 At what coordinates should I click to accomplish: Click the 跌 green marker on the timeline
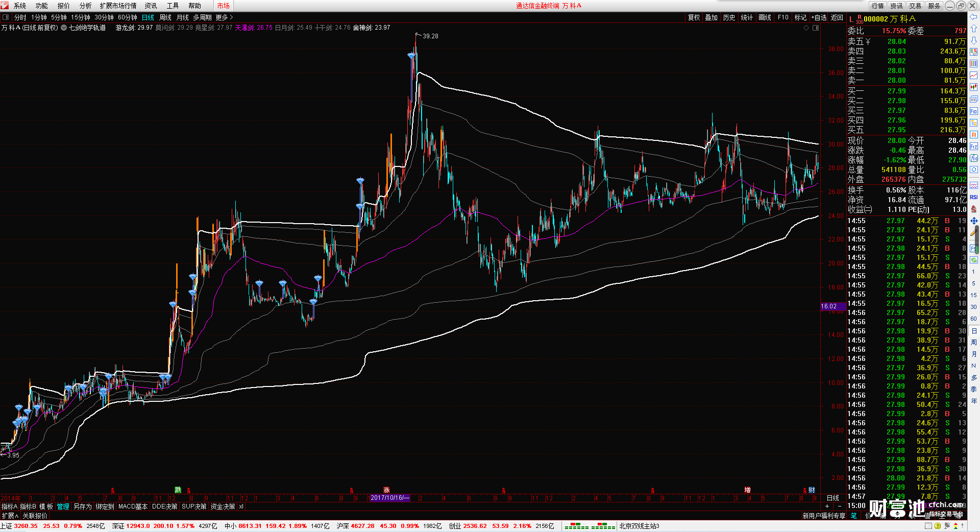178,490
